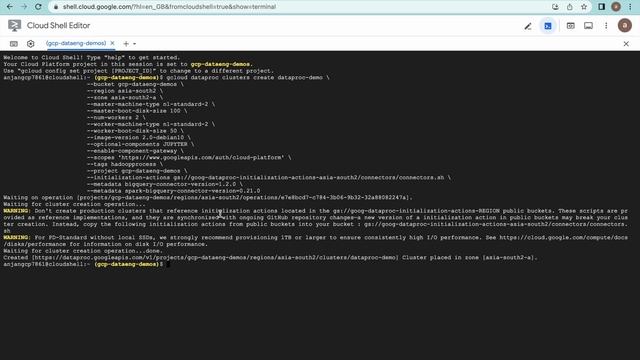The width and height of the screenshot is (640, 360).
Task: Click '--master-machine-type n1-standard-2' line
Action: coord(151,104)
